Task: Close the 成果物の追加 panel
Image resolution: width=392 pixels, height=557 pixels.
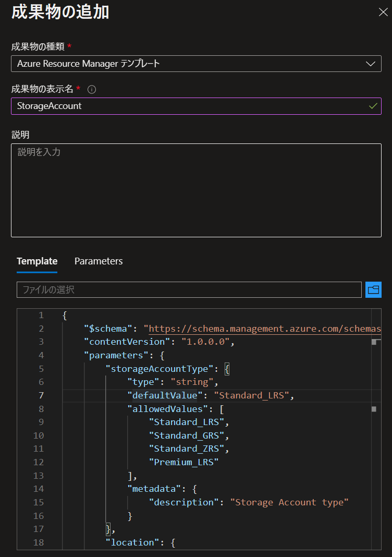Action: [x=383, y=13]
